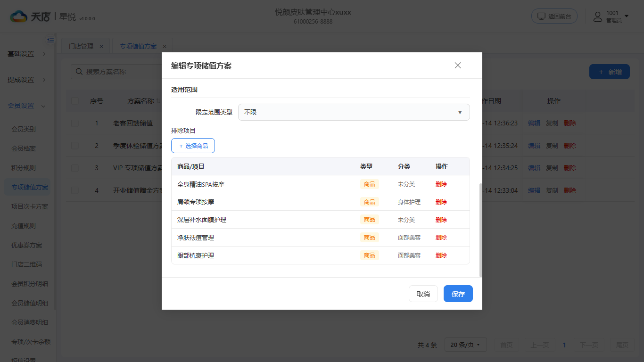This screenshot has height=362, width=644.
Task: Open the 1001 管理员 account dropdown
Action: click(611, 16)
